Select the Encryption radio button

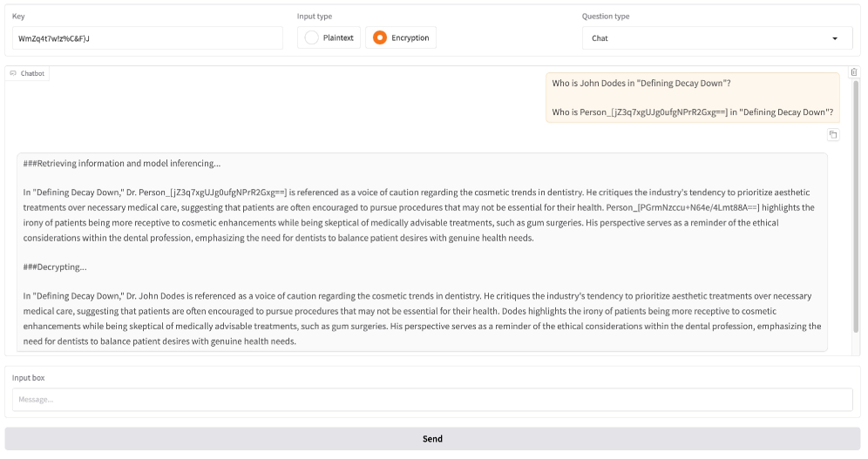(380, 37)
